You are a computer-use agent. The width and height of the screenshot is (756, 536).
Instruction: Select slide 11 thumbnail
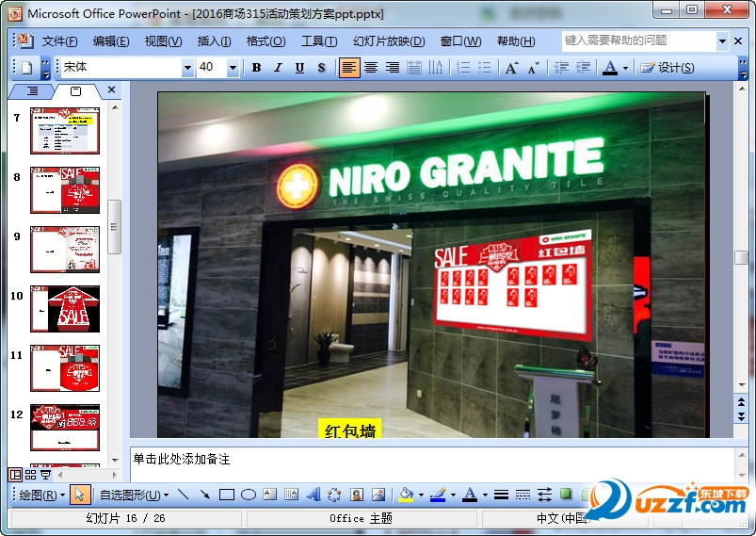[65, 368]
